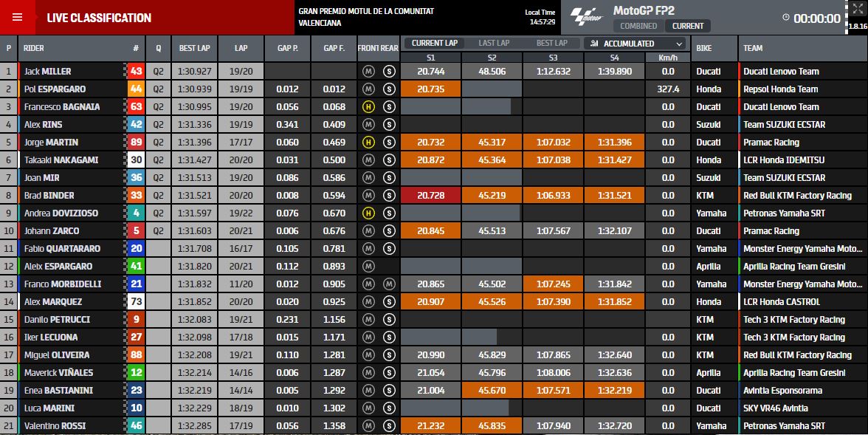Click Brad Binder's front tyre M icon
The height and width of the screenshot is (435, 868).
click(369, 196)
